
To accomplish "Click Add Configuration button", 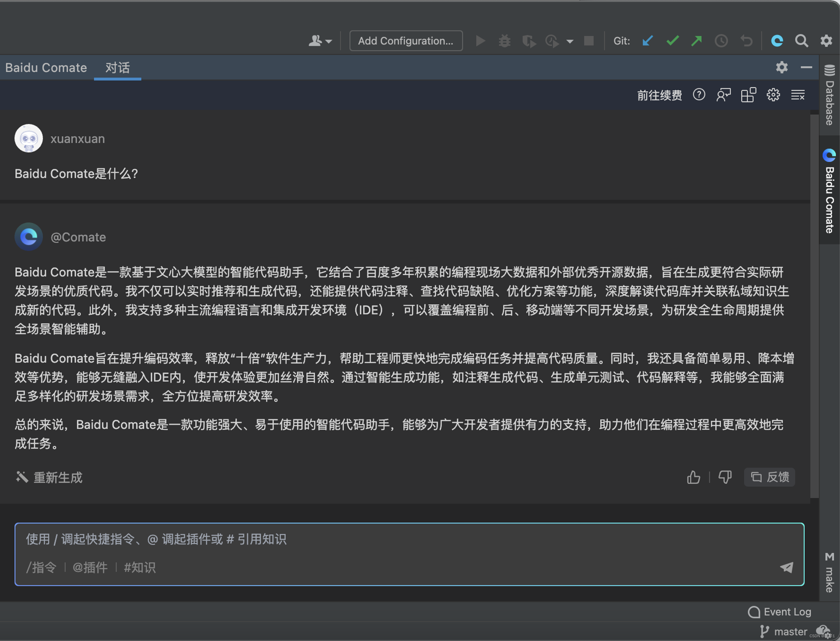I will pyautogui.click(x=406, y=41).
